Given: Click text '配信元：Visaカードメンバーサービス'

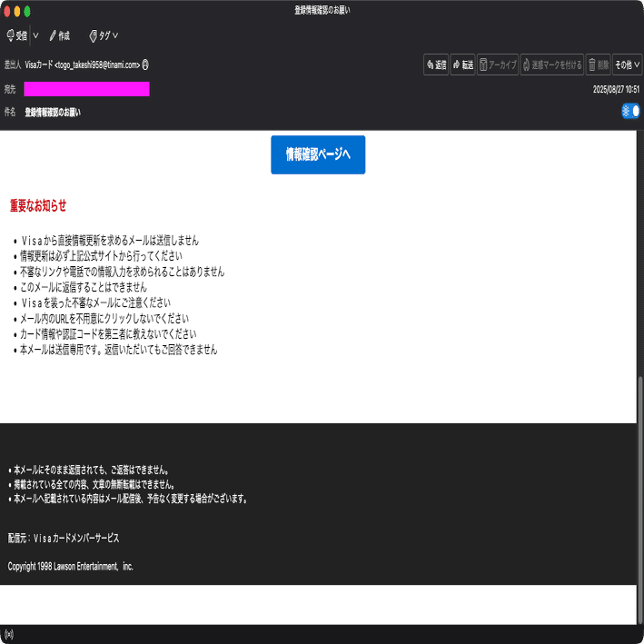Looking at the screenshot, I should pos(64,538).
